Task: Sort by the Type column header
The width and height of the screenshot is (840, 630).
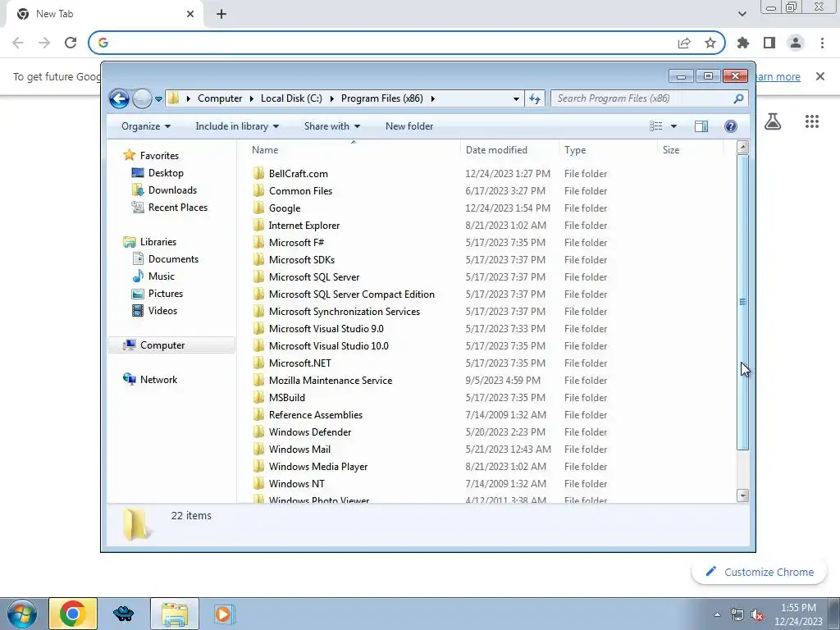Action: tap(575, 150)
